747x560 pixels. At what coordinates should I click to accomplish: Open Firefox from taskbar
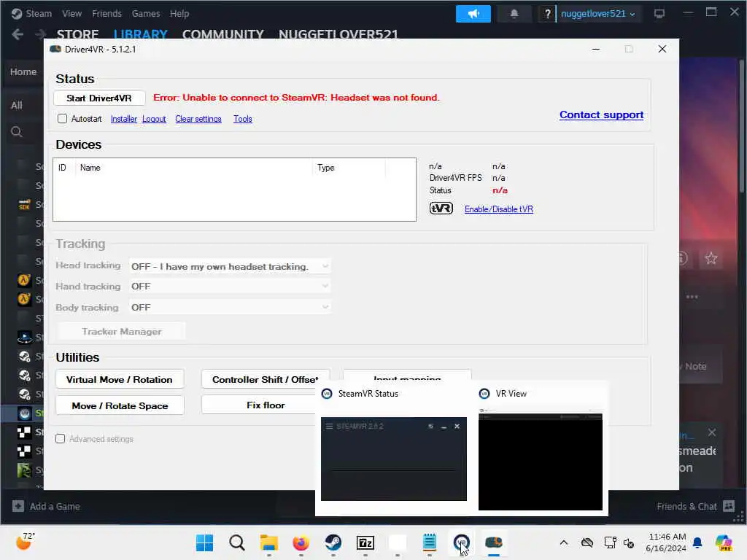coord(301,542)
